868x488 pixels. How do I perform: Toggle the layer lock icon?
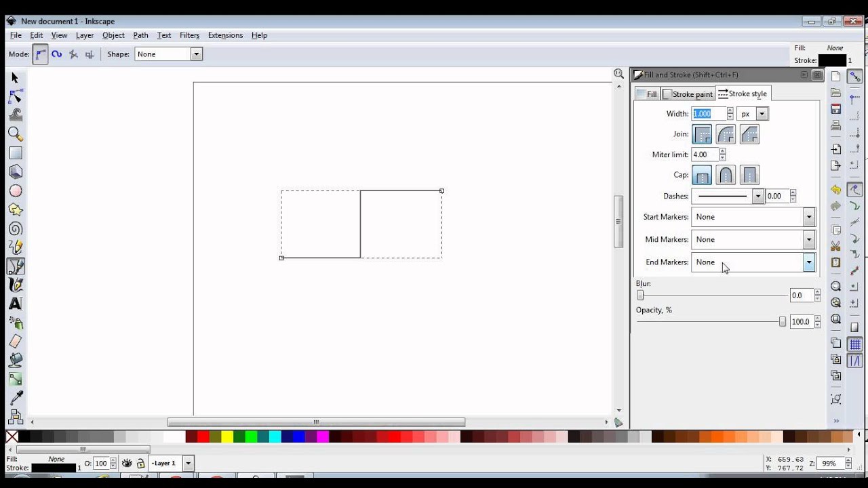point(140,464)
